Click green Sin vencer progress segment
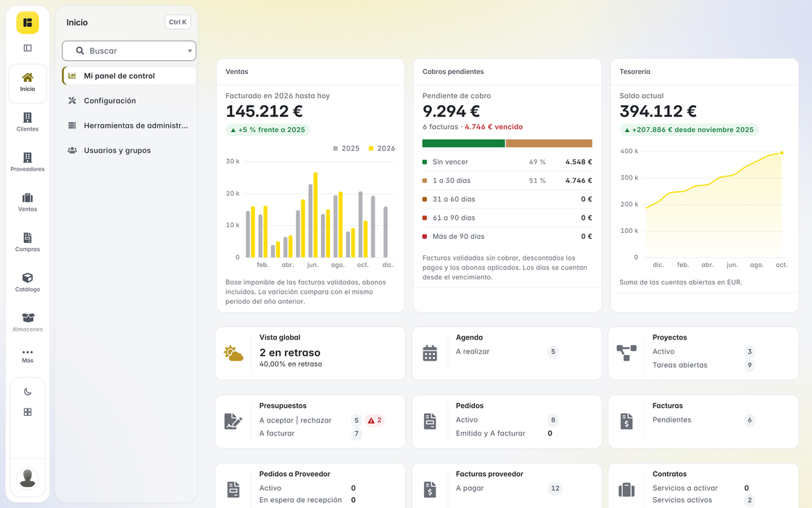Image resolution: width=812 pixels, height=508 pixels. tap(463, 144)
